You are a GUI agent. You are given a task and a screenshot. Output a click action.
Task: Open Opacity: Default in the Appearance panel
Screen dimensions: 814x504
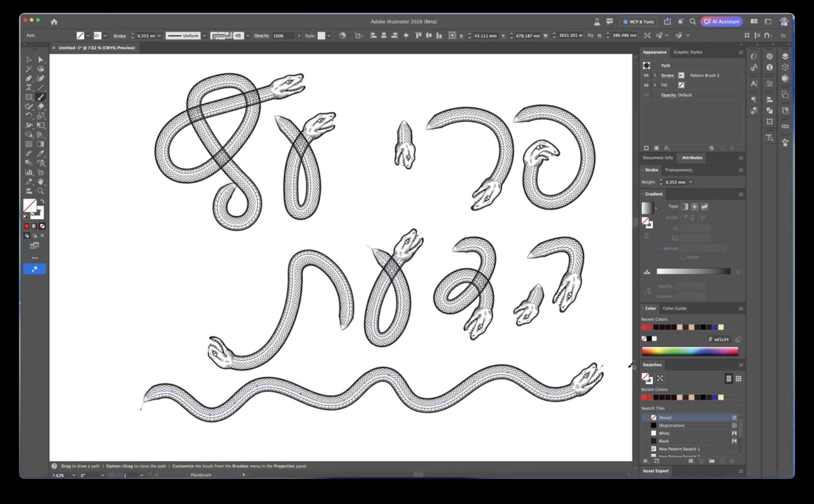pos(676,95)
